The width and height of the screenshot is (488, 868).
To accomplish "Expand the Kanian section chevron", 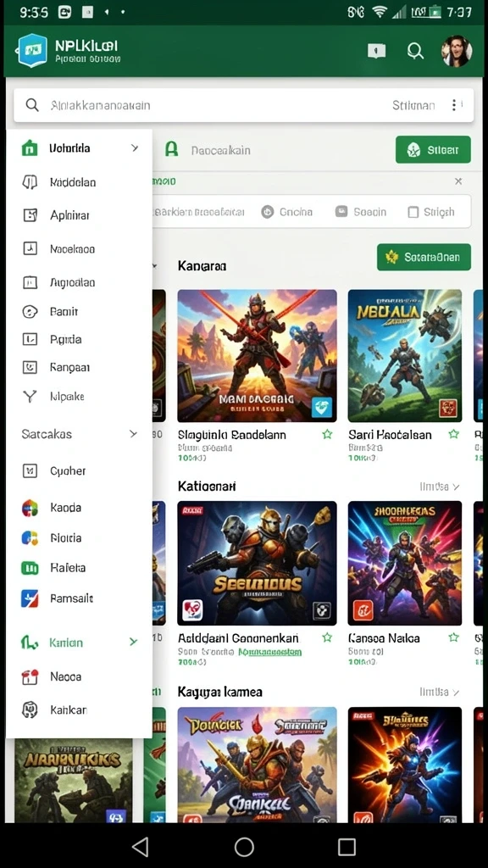I will click(x=133, y=642).
